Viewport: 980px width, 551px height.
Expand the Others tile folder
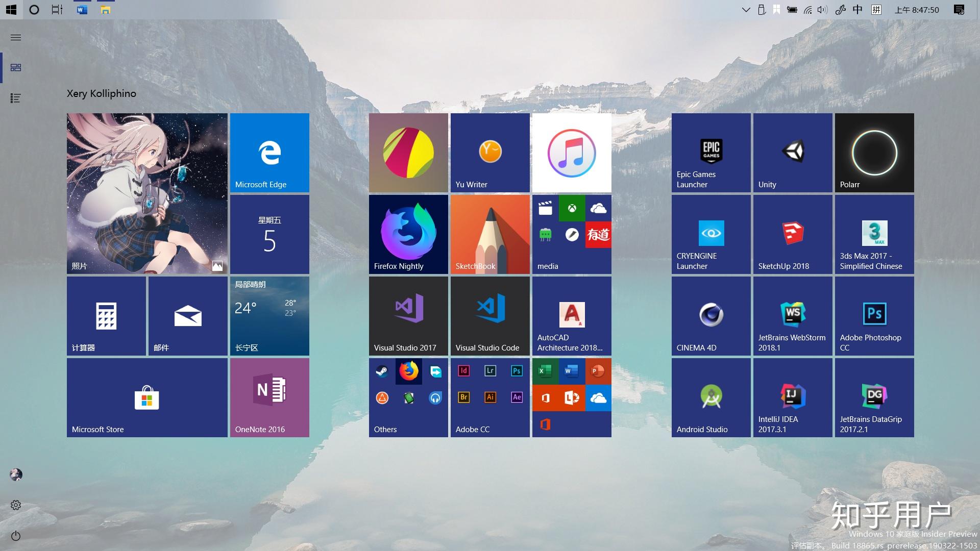pos(408,397)
